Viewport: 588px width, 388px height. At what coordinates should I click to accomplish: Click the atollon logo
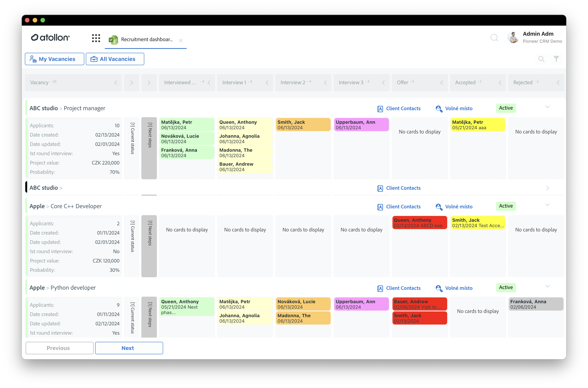coord(50,37)
